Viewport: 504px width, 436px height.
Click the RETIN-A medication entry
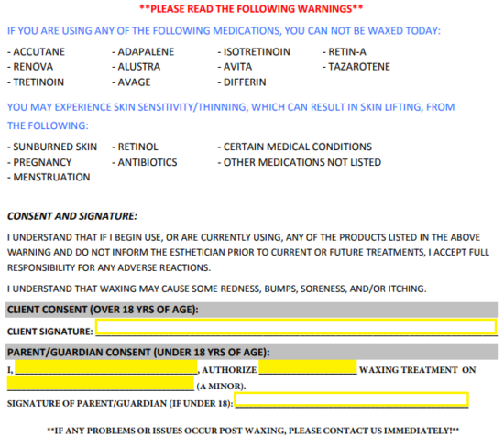click(x=345, y=51)
